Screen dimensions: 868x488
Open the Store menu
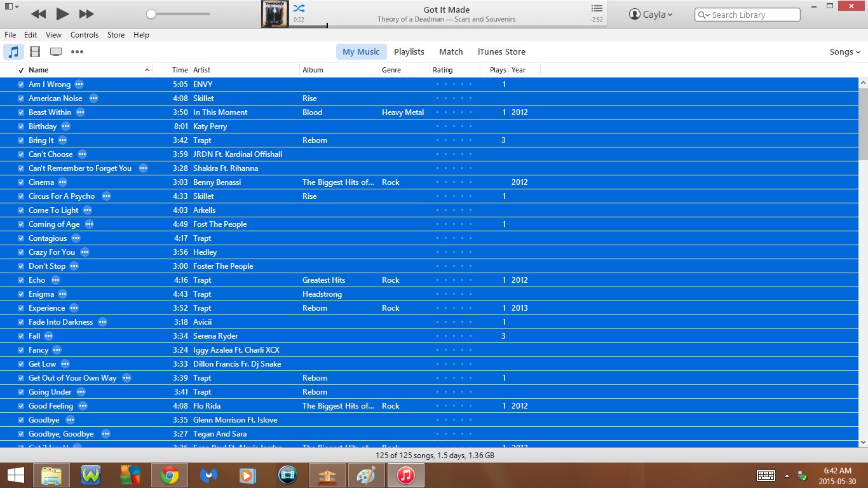[x=116, y=35]
